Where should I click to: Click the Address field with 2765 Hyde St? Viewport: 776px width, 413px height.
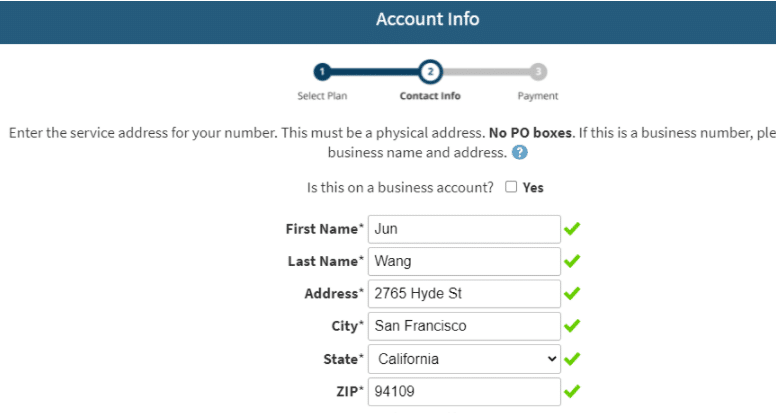(x=464, y=294)
